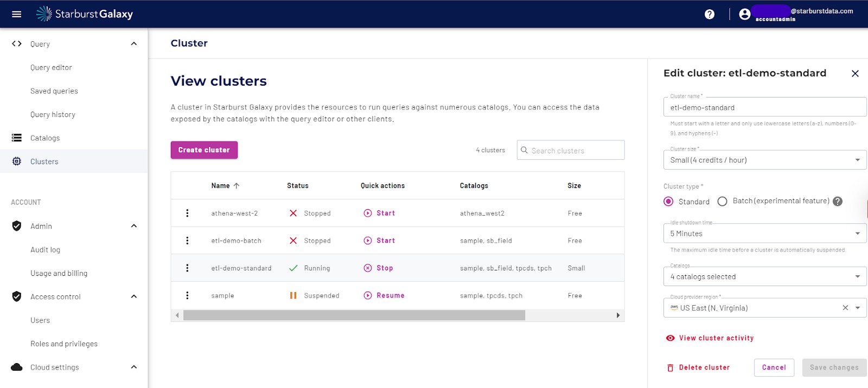Open row options for athena-west-2

tap(187, 213)
